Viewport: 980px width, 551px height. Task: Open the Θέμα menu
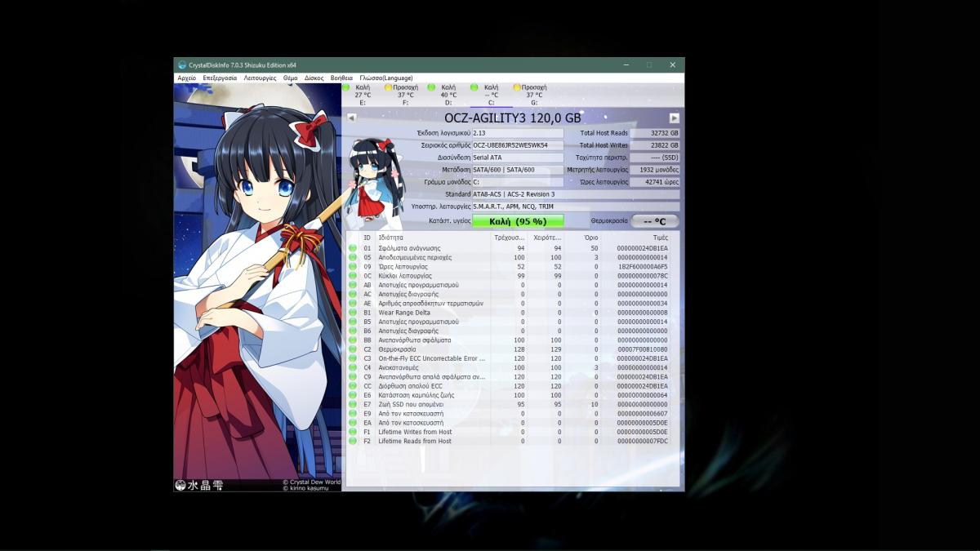(291, 78)
